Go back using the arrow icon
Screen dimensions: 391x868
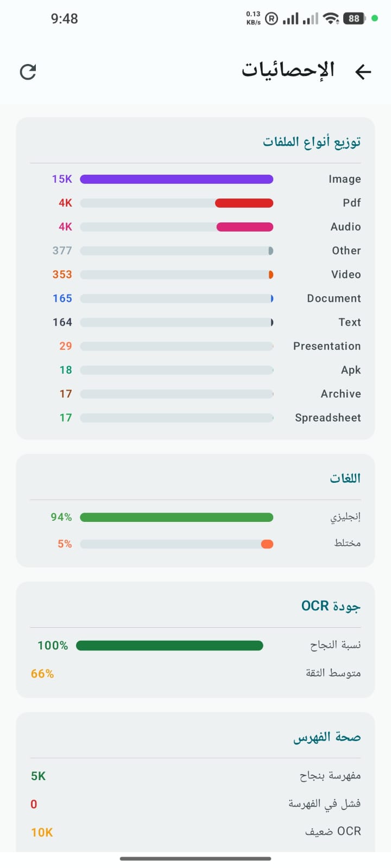[x=363, y=72]
